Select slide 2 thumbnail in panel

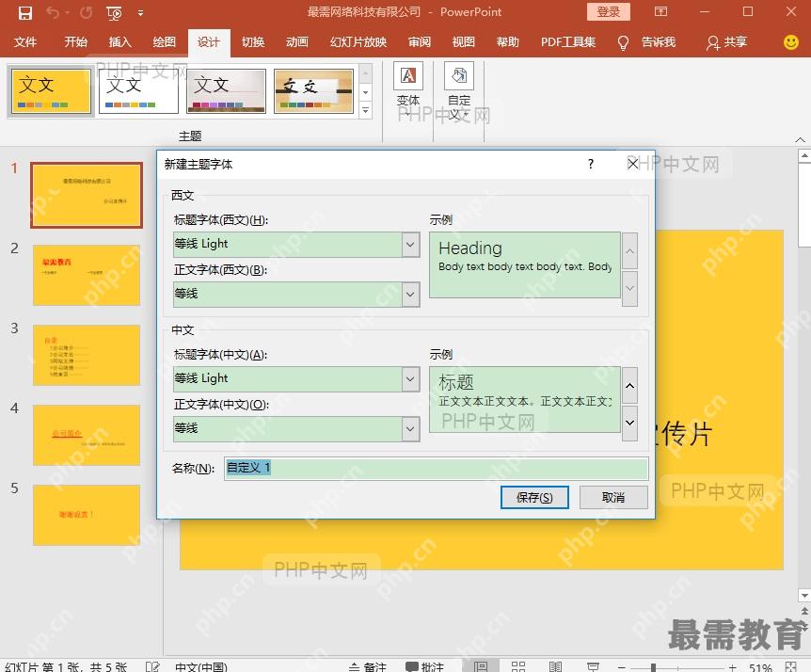[x=87, y=275]
